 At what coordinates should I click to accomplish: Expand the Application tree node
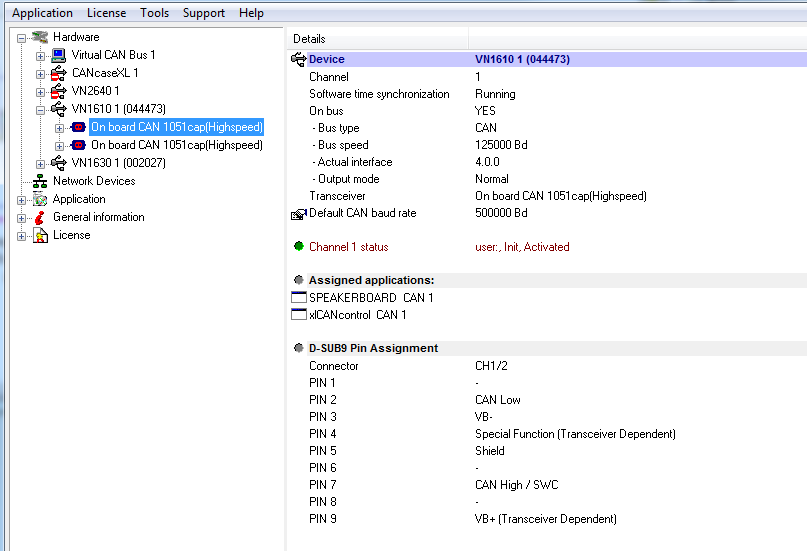tap(21, 200)
